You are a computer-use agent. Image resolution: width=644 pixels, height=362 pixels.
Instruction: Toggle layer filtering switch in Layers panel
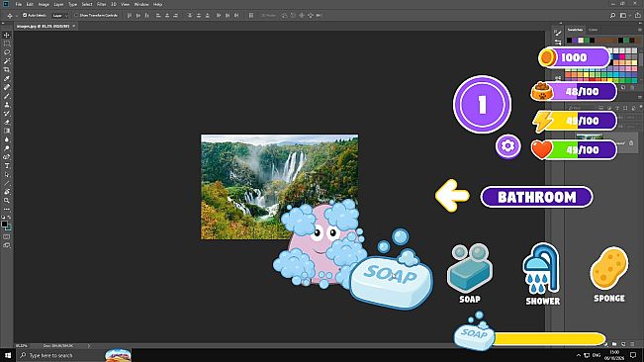[x=641, y=108]
